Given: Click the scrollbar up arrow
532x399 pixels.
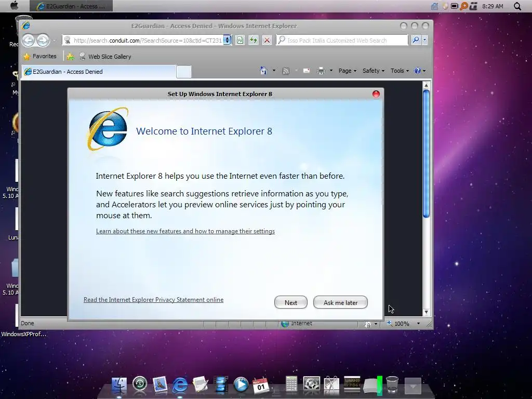Looking at the screenshot, I should click(x=426, y=85).
